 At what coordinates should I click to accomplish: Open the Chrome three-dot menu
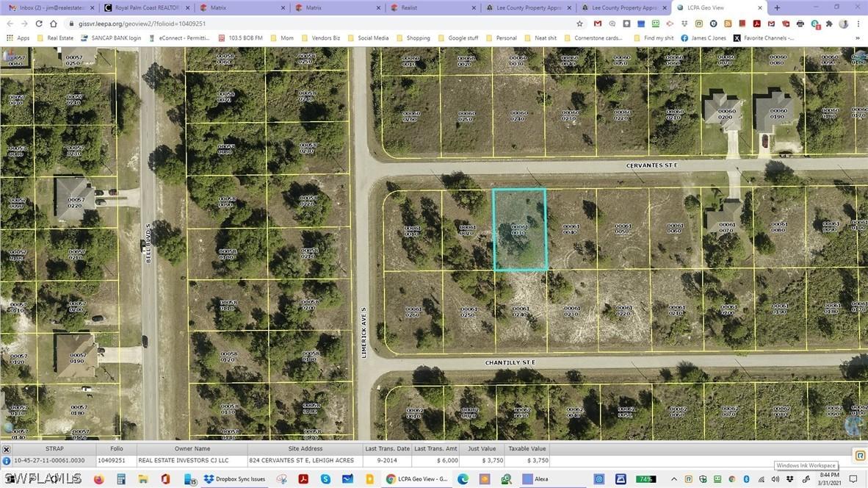(858, 23)
